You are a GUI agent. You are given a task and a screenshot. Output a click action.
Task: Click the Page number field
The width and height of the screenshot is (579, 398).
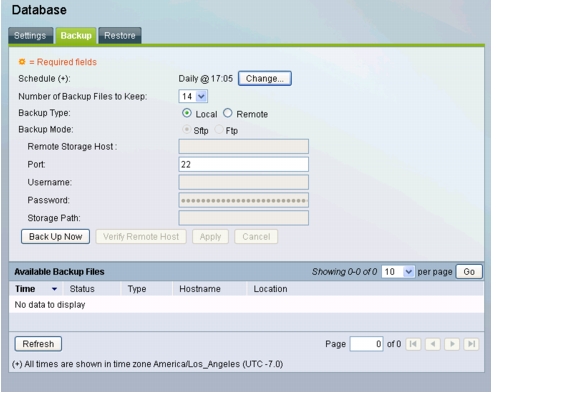366,344
